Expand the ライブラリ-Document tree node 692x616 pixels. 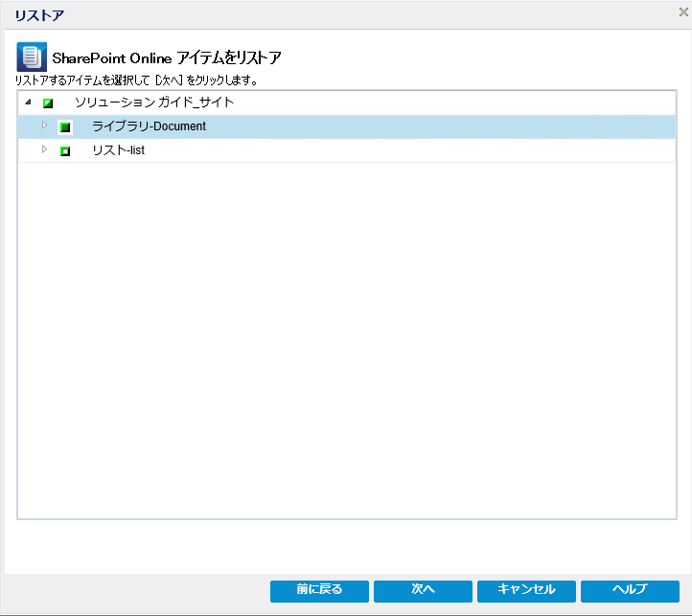[x=44, y=125]
